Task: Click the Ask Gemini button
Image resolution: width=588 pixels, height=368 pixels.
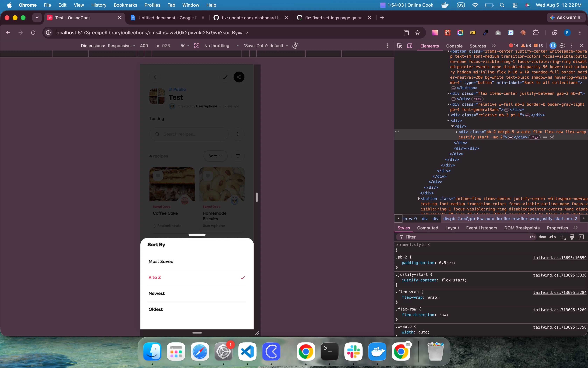Action: click(566, 18)
